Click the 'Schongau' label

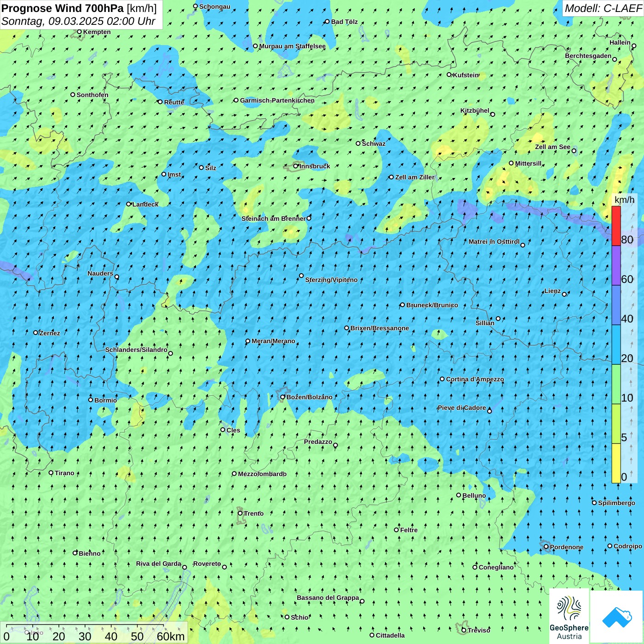click(215, 6)
